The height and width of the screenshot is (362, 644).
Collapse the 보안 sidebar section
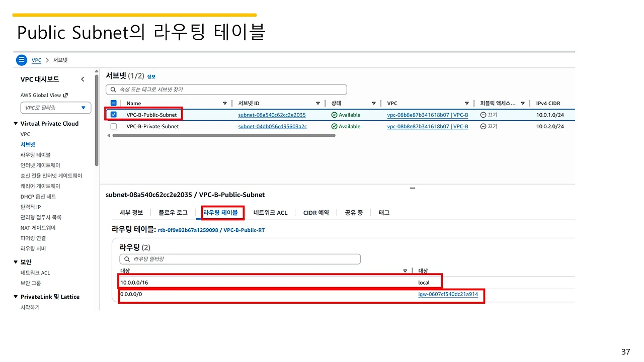click(x=16, y=261)
